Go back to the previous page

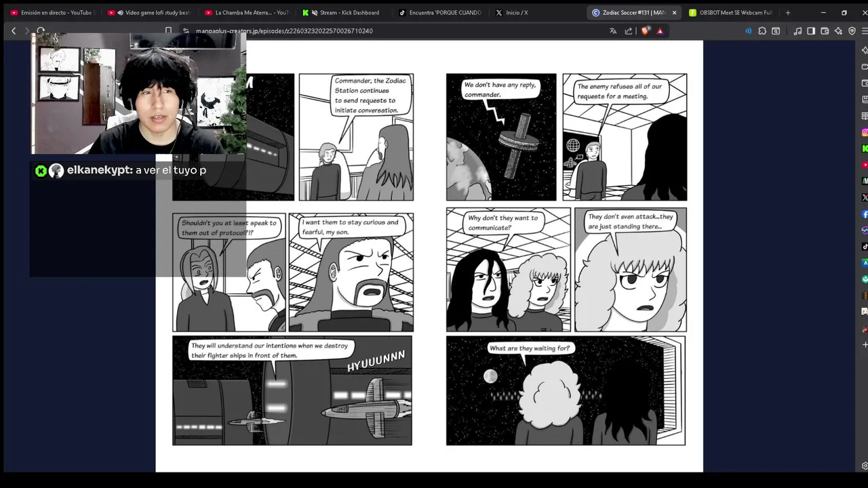tap(14, 30)
